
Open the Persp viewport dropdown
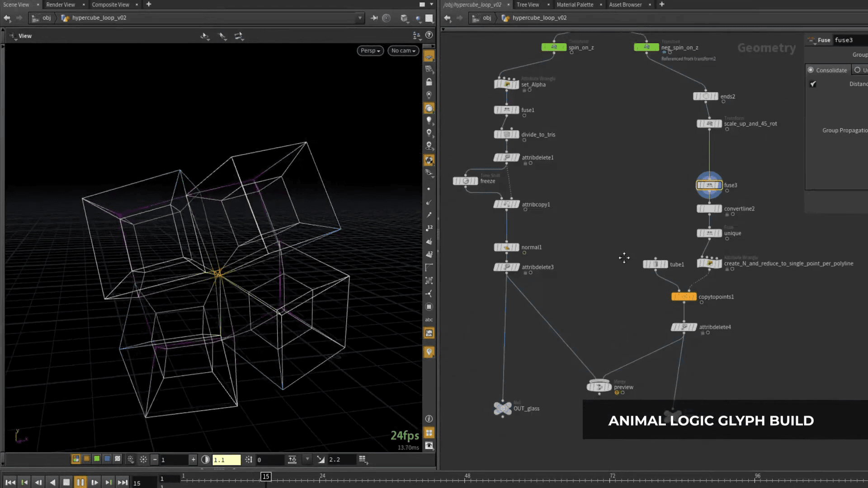(370, 51)
